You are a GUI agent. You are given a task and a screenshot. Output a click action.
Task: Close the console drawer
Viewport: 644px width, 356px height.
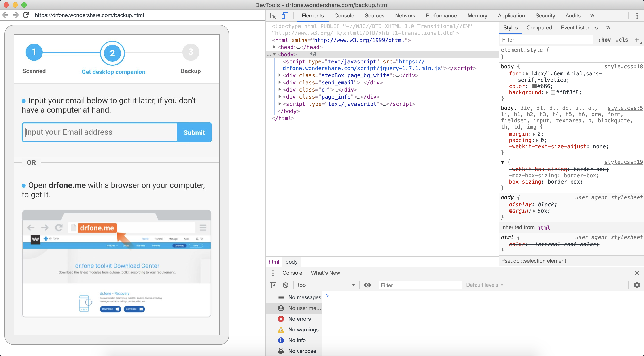[x=637, y=273]
